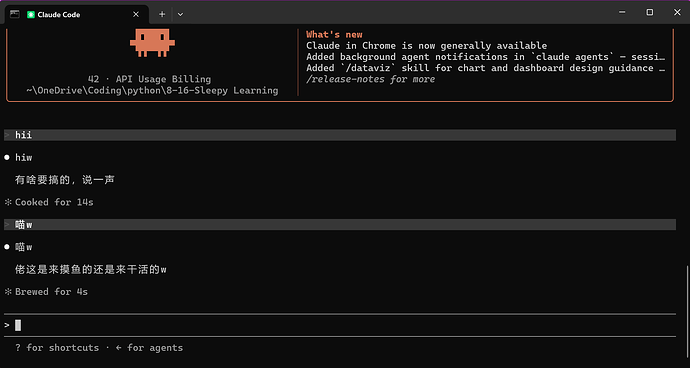This screenshot has height=368, width=690.
Task: Click the asterisk before "Brewed for 4s"
Action: click(7, 292)
